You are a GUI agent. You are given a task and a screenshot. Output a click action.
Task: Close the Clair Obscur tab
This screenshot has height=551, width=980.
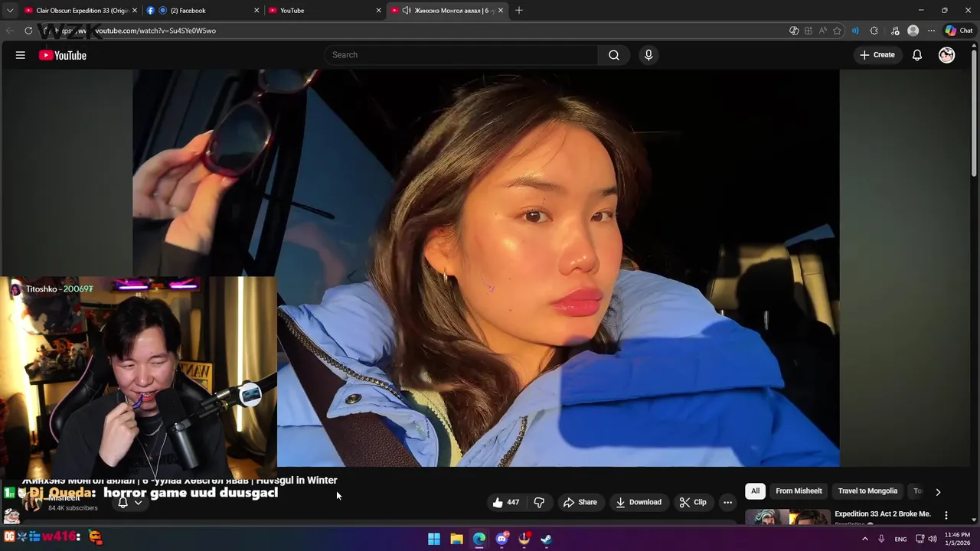(135, 10)
